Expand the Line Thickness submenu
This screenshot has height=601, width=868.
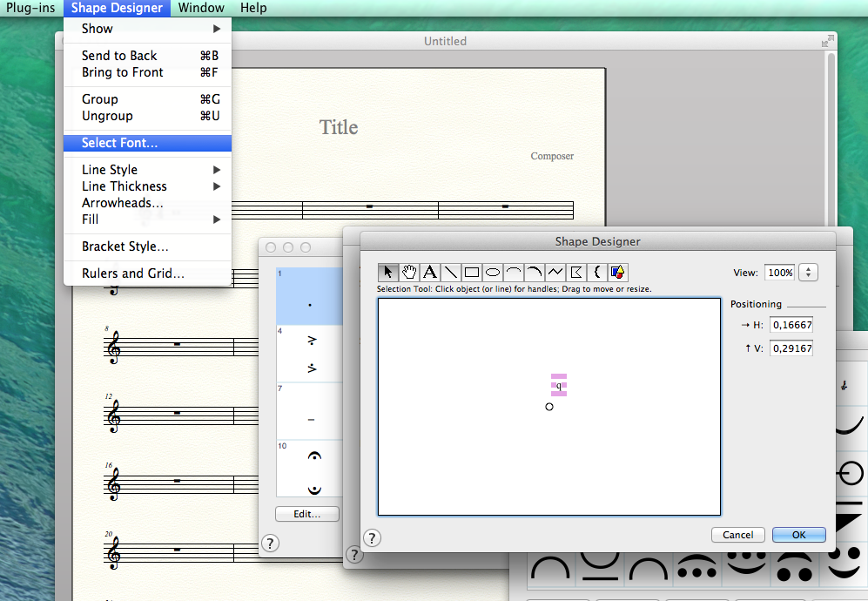click(x=148, y=186)
